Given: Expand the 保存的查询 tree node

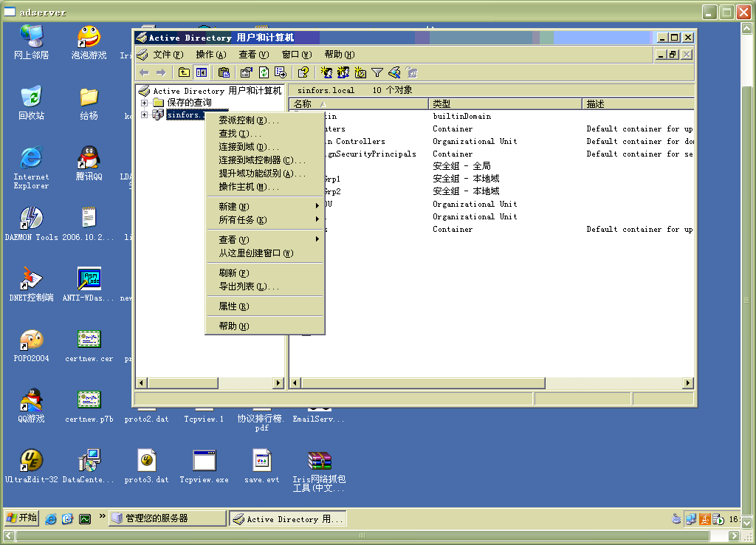Looking at the screenshot, I should [x=145, y=103].
